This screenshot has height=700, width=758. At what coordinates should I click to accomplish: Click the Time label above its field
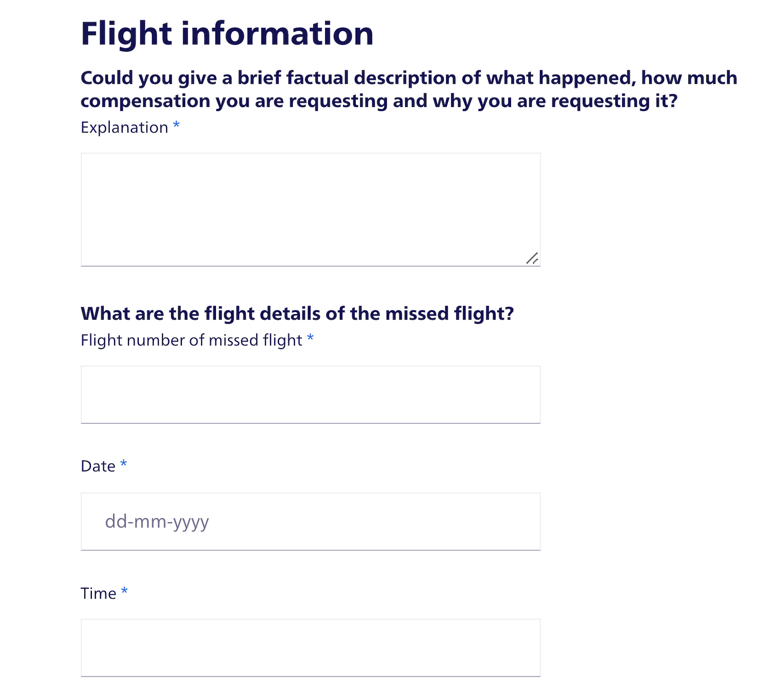[98, 593]
